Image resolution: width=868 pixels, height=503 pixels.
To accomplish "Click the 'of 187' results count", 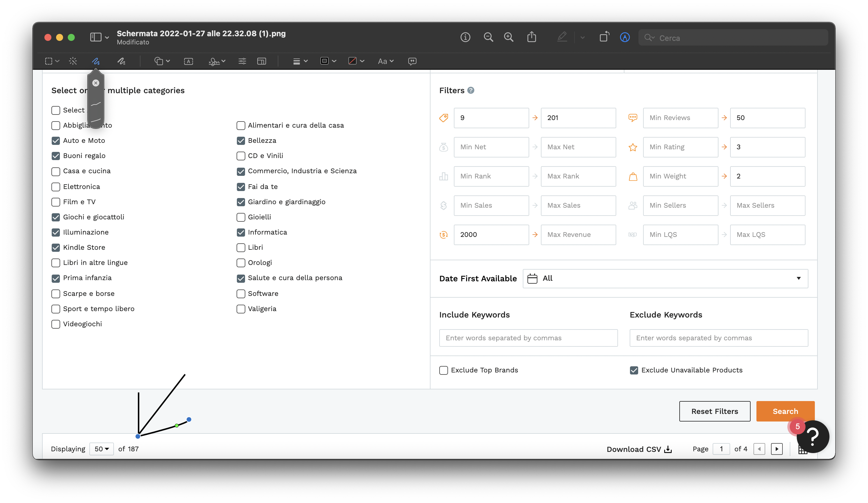I will click(x=128, y=449).
